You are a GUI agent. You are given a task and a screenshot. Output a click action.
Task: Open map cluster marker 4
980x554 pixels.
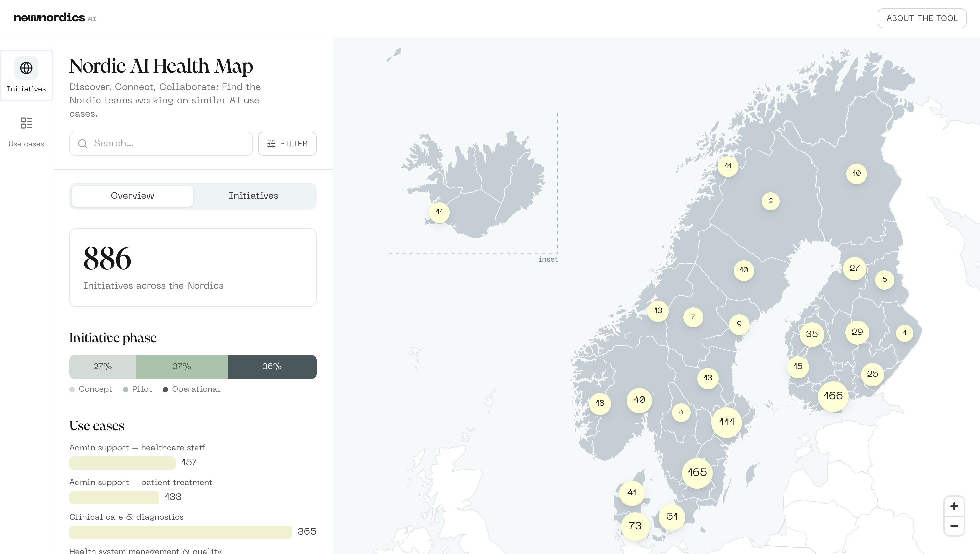(681, 412)
